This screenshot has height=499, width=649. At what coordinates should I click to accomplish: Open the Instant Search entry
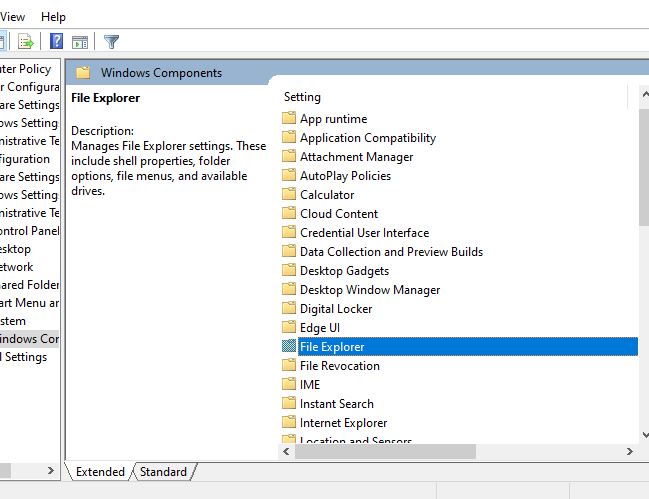point(337,404)
